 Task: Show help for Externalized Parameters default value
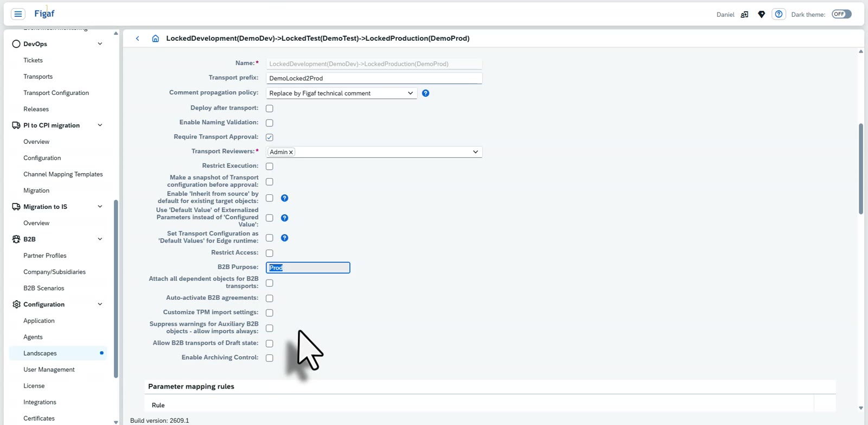tap(285, 218)
